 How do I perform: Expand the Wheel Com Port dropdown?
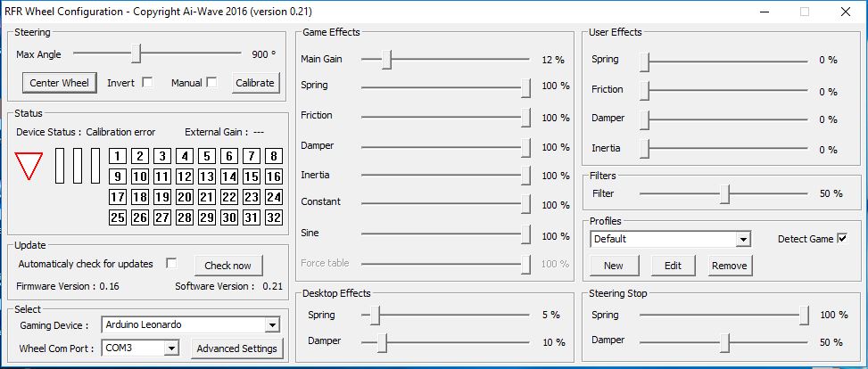pos(172,348)
